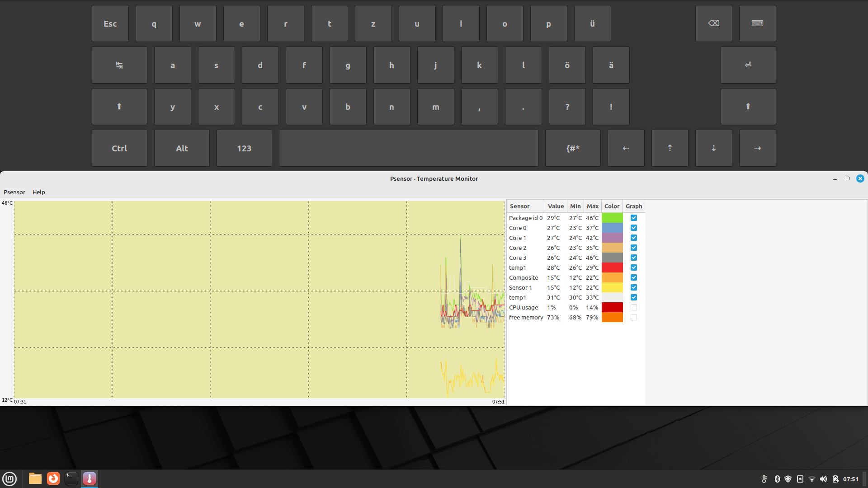Open the Psensor menu

coord(14,192)
